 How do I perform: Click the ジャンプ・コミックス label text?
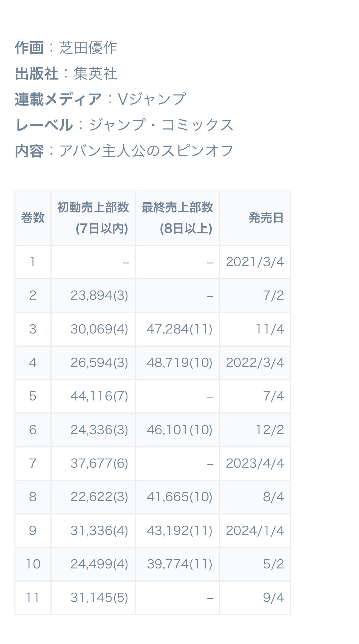click(x=161, y=125)
